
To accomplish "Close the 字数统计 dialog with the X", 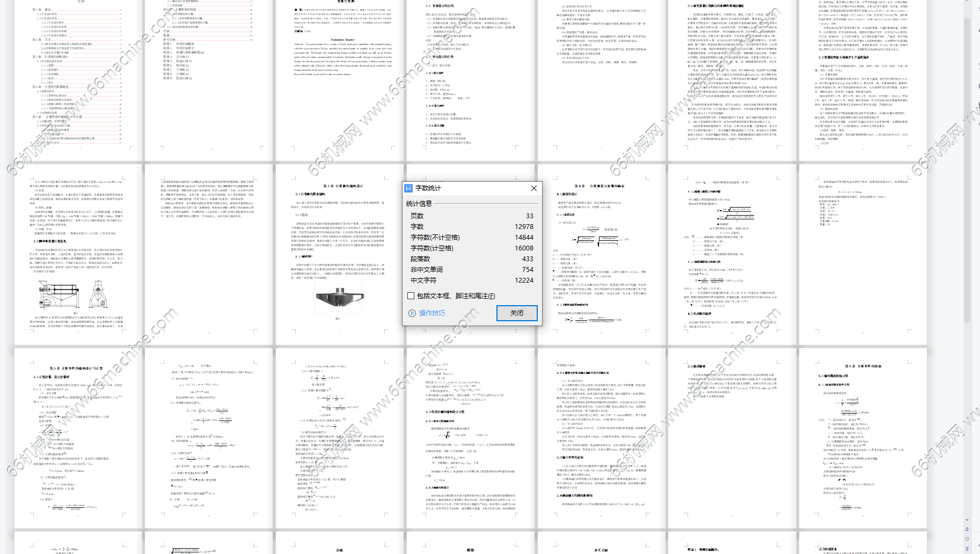I will point(533,188).
